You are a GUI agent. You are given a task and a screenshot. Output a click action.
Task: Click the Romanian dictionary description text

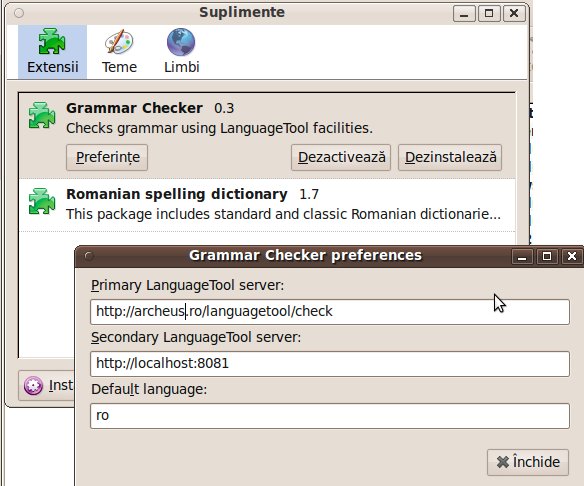(283, 215)
